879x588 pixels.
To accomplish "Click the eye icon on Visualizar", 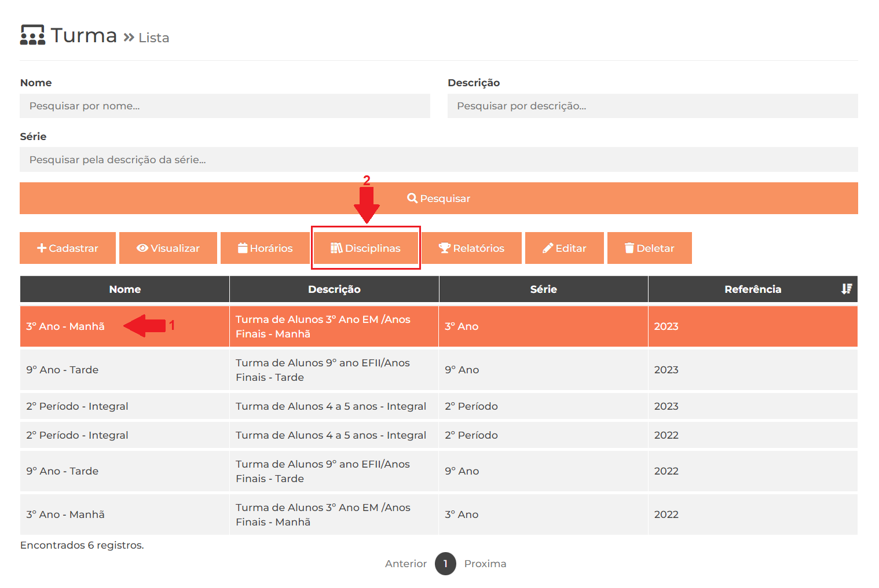I will (x=142, y=248).
